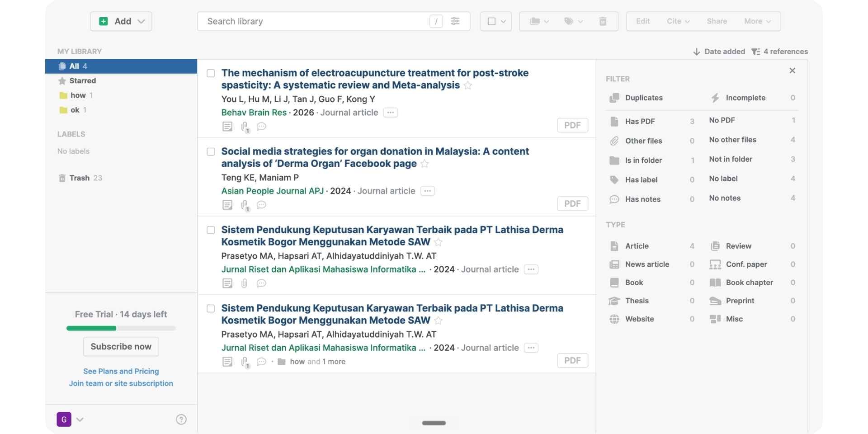Open the Cite dropdown menu
868x434 pixels.
678,21
